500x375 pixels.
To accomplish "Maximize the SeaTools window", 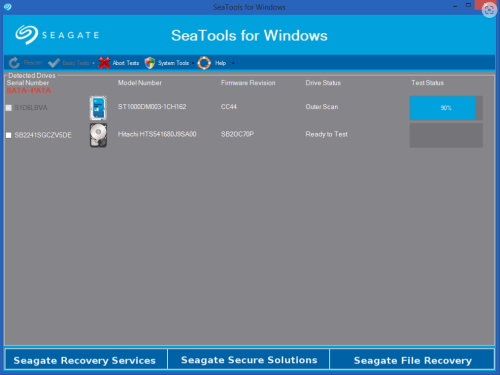I will click(x=468, y=5).
